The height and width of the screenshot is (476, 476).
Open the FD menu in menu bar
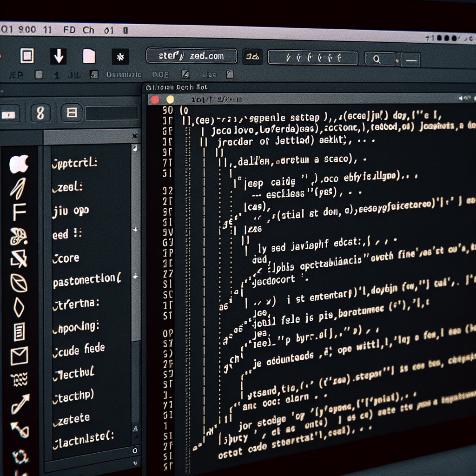(69, 31)
